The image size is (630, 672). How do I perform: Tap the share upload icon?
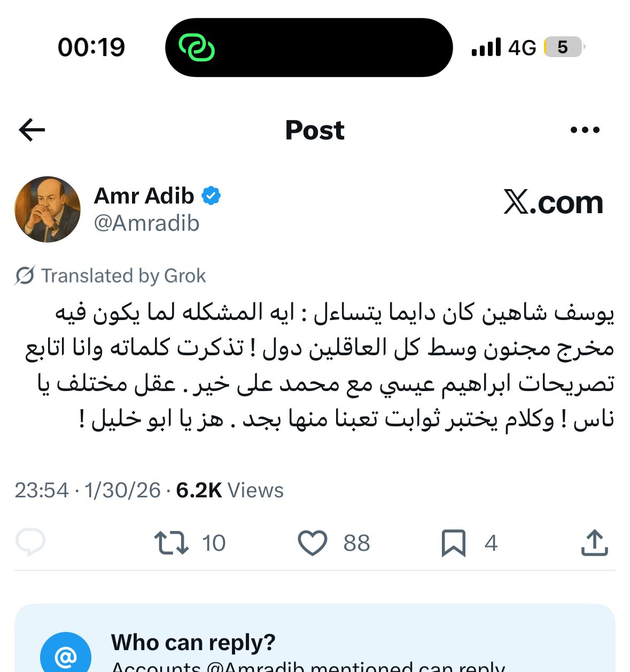tap(594, 543)
